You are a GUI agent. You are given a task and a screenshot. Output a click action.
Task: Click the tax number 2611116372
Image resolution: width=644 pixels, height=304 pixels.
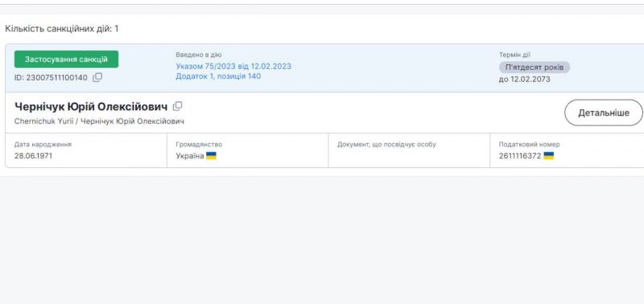pyautogui.click(x=520, y=156)
